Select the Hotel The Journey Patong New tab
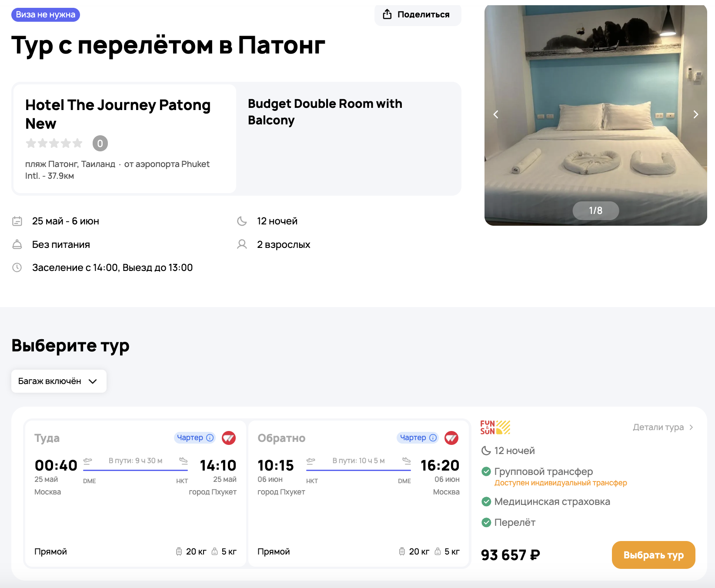 125,138
